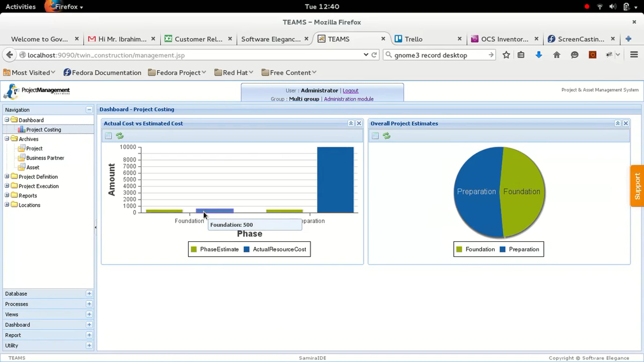This screenshot has width=644, height=362.
Task: Open a new browser tab with plus icon
Action: (x=628, y=39)
